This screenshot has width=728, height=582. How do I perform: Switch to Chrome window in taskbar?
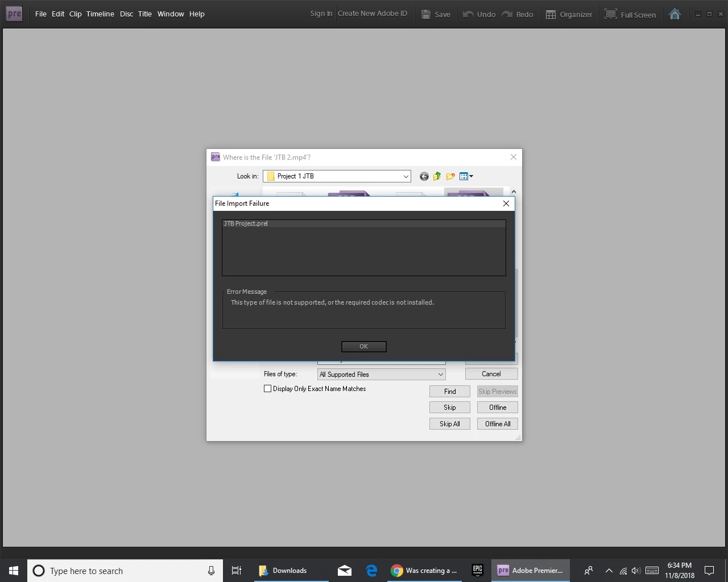point(424,571)
